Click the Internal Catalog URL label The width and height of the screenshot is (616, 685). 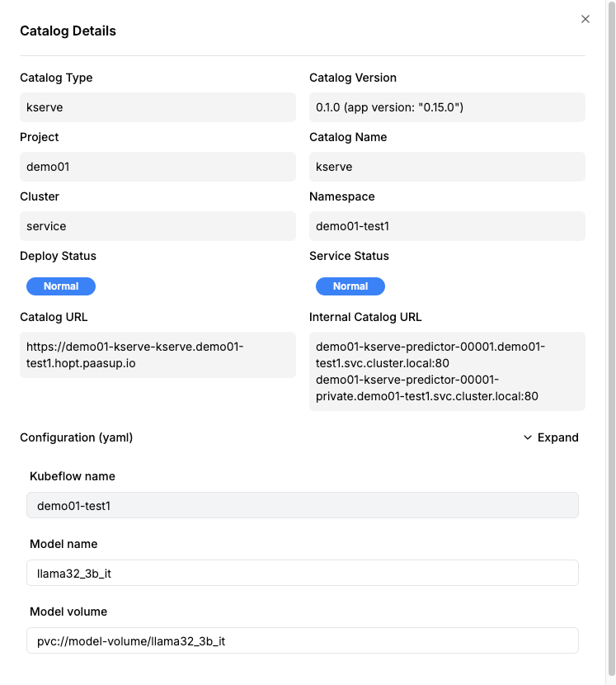[365, 317]
